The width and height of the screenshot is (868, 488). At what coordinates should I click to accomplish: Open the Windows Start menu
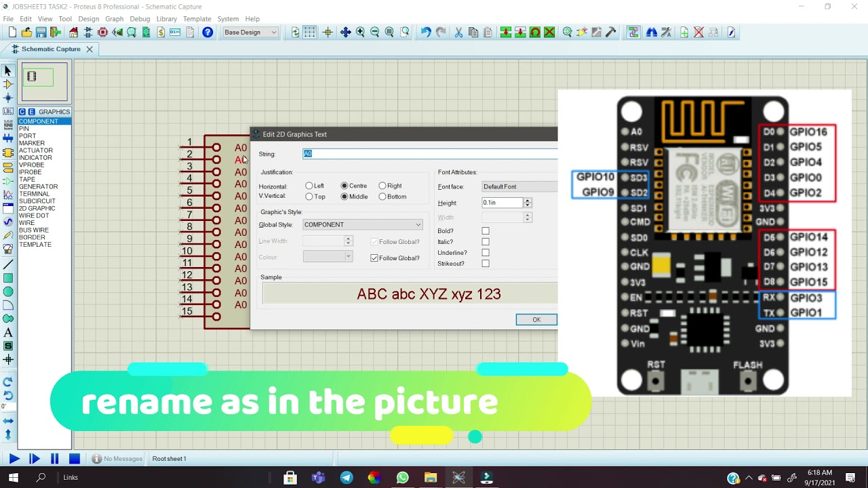tap(13, 478)
